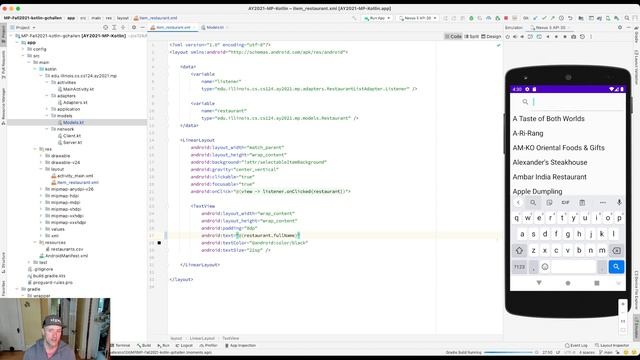Screen dimensions: 640x360
Task: Open Adapters.kt in project tree
Action: [x=72, y=102]
